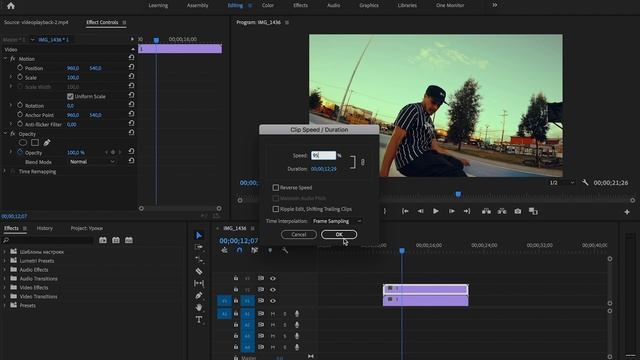
Task: Toggle Snap magnet in the timeline
Action: pyautogui.click(x=239, y=250)
